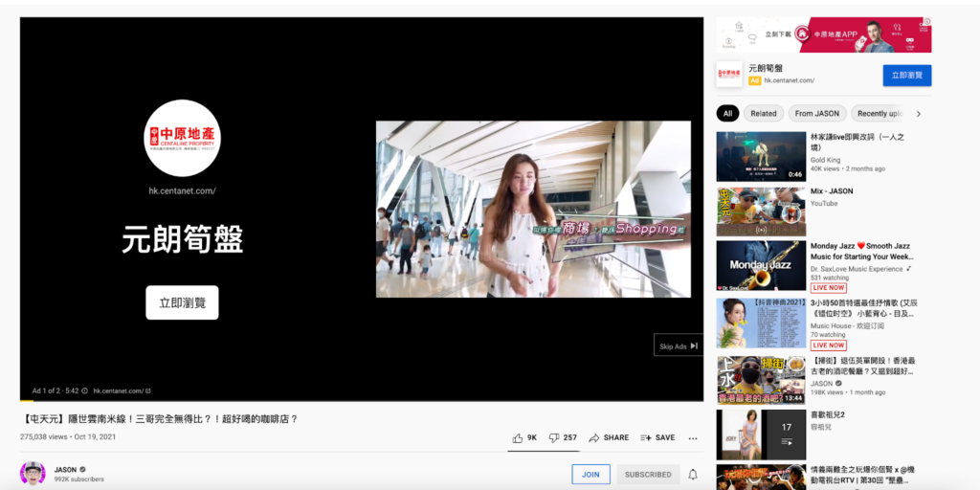The height and width of the screenshot is (490, 980).
Task: Click the 9K like count
Action: click(532, 438)
